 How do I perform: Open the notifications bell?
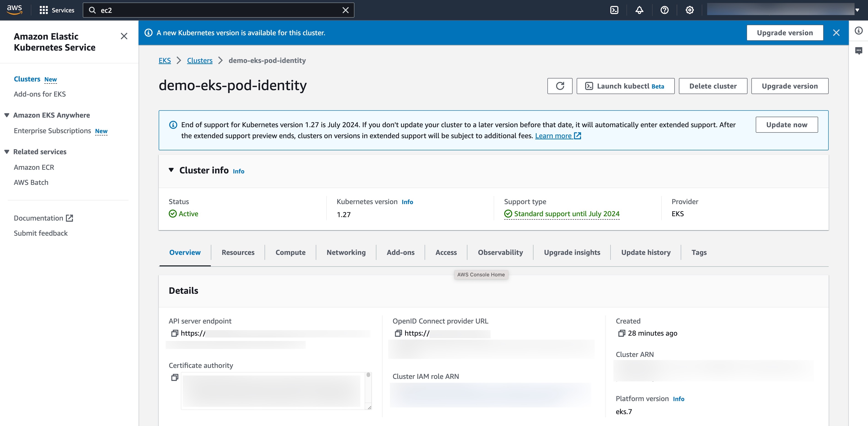tap(639, 10)
